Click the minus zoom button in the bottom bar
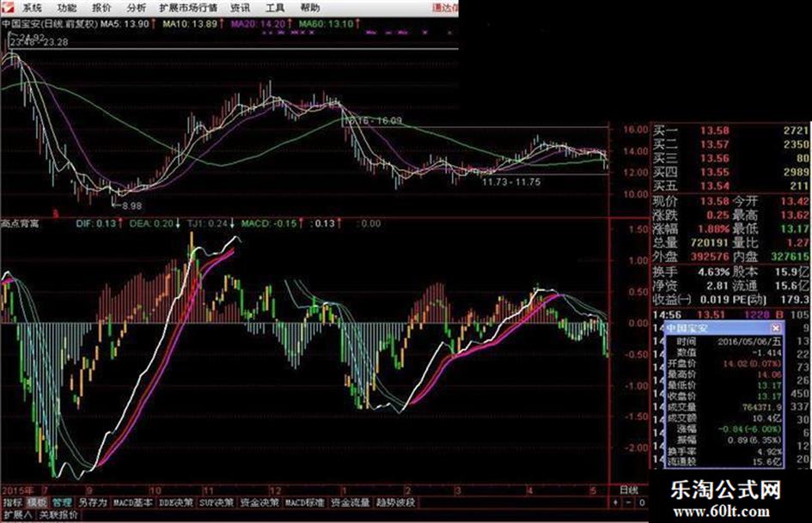Image resolution: width=812 pixels, height=523 pixels. tap(628, 502)
